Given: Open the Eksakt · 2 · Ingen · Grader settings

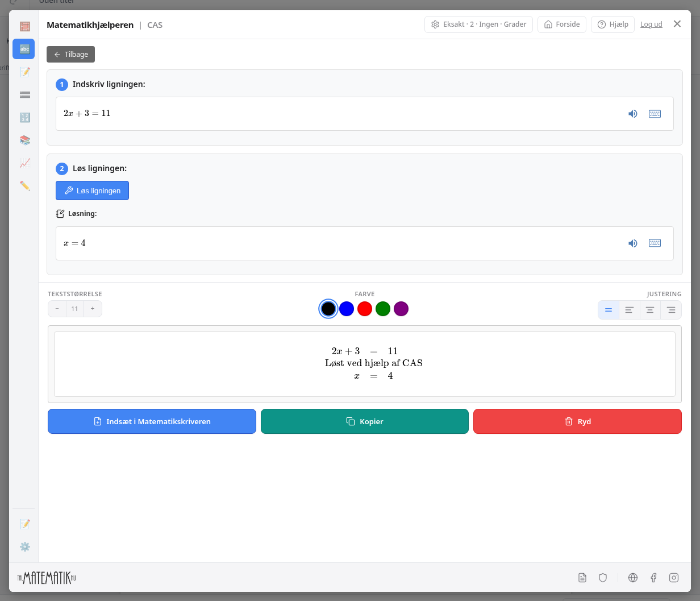Looking at the screenshot, I should pyautogui.click(x=478, y=24).
